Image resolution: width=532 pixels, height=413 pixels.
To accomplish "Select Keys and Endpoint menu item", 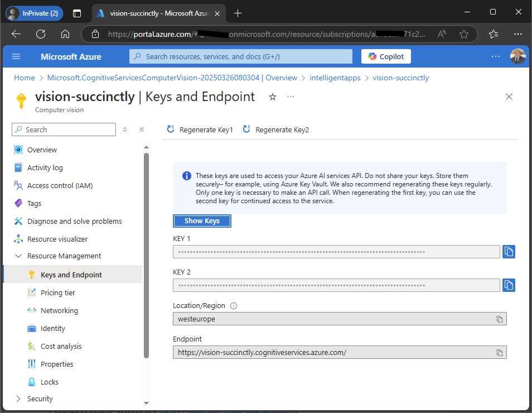I will pyautogui.click(x=72, y=275).
